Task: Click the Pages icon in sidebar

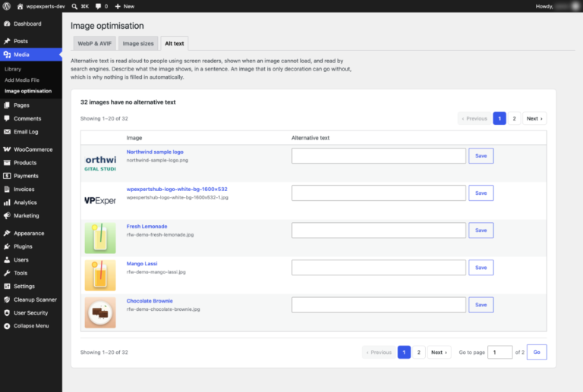Action: pos(7,105)
